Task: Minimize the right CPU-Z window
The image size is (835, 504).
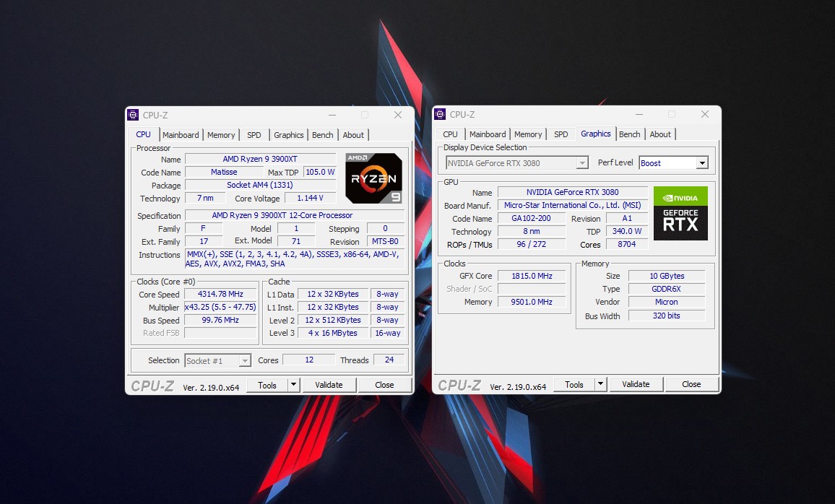Action: coord(639,114)
